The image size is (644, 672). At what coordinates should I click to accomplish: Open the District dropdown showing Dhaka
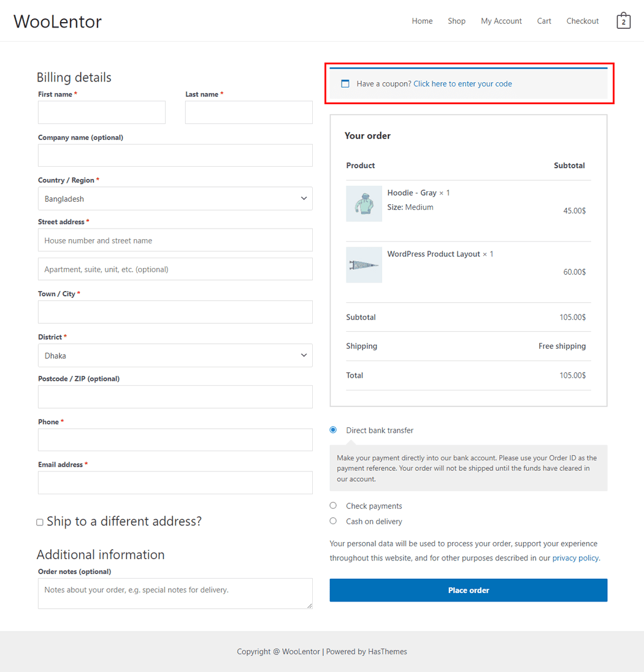click(x=175, y=356)
